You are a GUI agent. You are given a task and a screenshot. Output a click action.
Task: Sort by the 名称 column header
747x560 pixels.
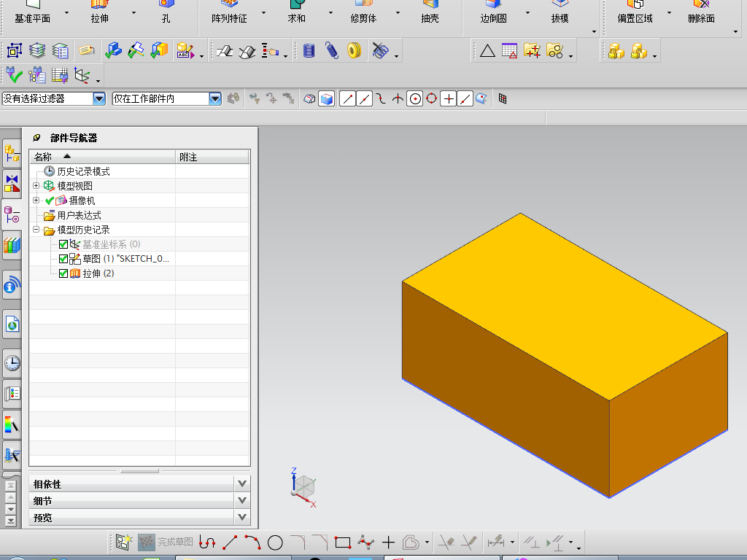(102, 157)
